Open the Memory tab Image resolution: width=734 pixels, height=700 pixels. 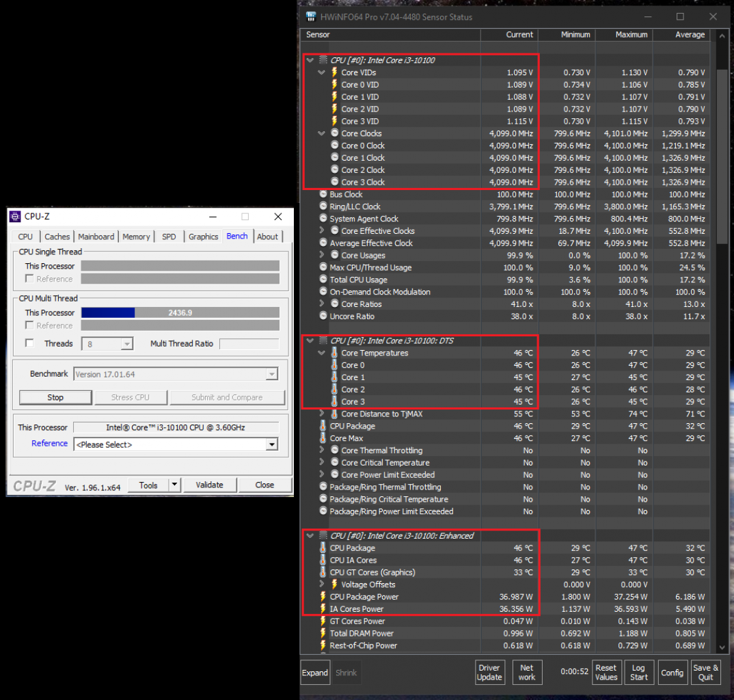pos(136,237)
